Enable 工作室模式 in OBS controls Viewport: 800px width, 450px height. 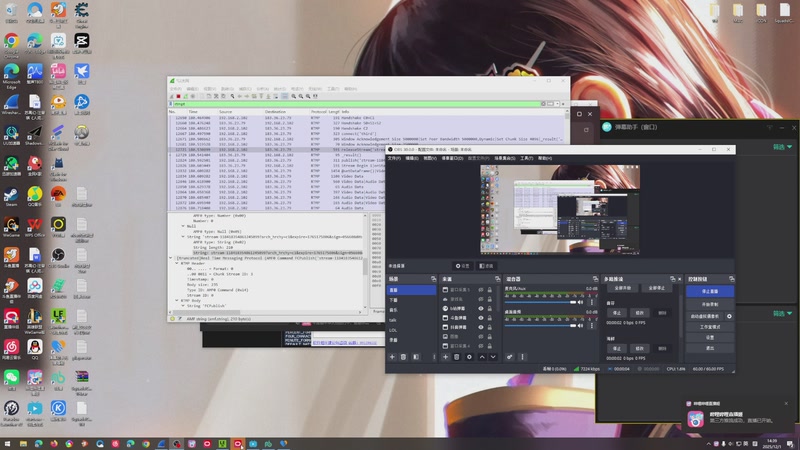710,327
